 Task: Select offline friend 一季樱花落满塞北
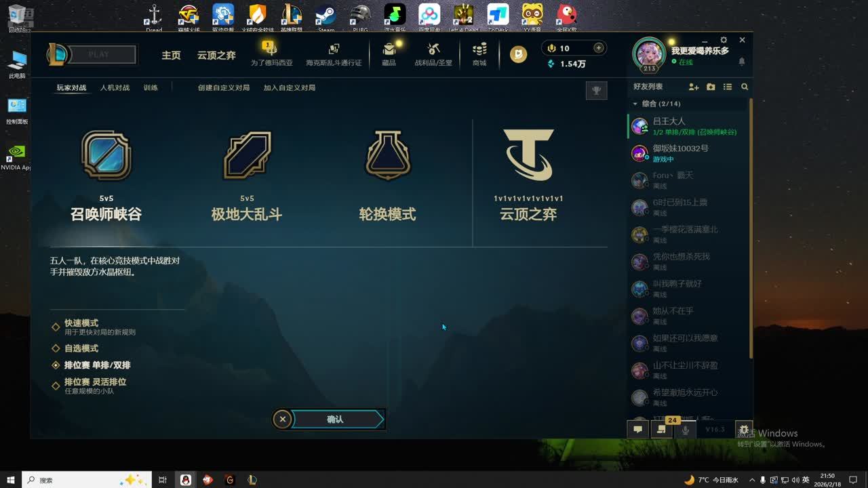(687, 235)
